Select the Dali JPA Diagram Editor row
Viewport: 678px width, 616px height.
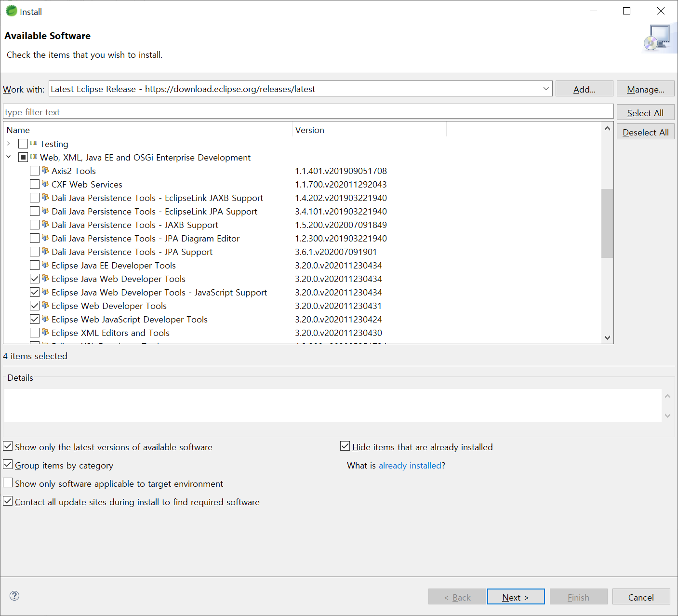point(146,239)
